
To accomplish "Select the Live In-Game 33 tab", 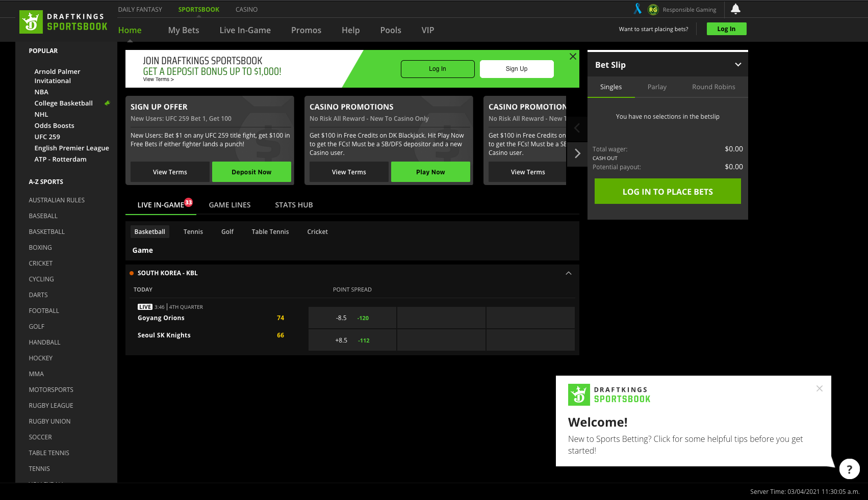I will (x=161, y=205).
